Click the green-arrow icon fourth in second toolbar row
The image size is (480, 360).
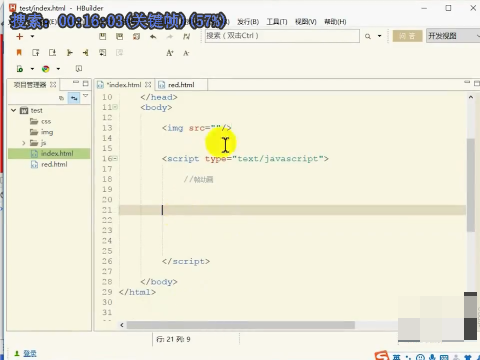tap(69, 52)
